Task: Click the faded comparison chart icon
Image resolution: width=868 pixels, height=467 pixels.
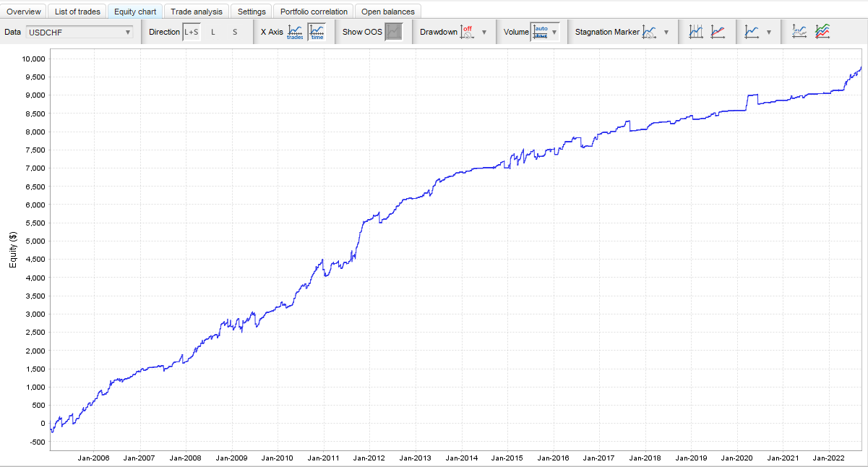Action: (799, 32)
